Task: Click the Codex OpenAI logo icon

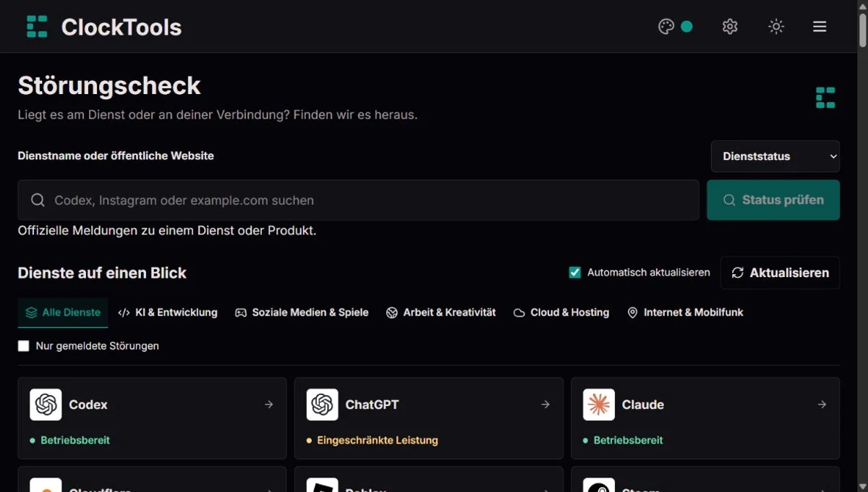Action: click(x=46, y=404)
